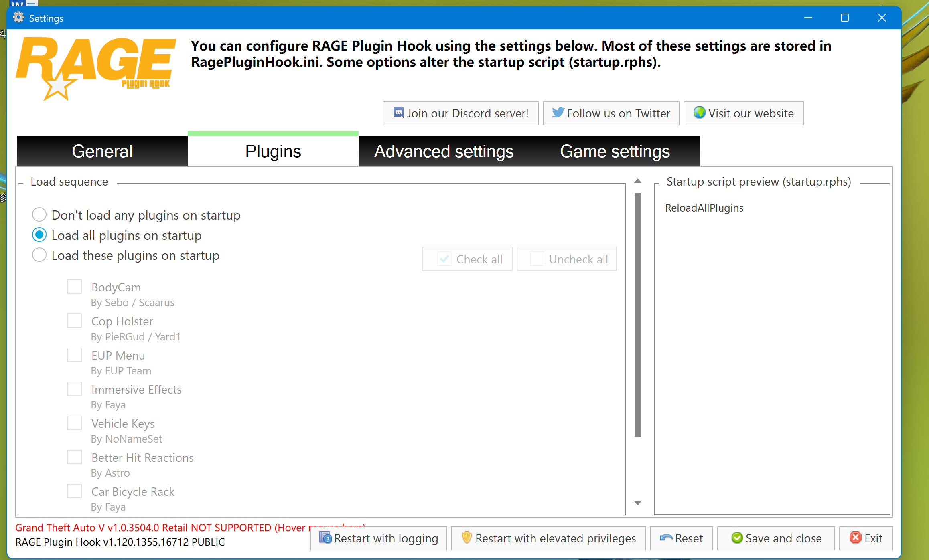Click the red X Exit icon

click(856, 537)
